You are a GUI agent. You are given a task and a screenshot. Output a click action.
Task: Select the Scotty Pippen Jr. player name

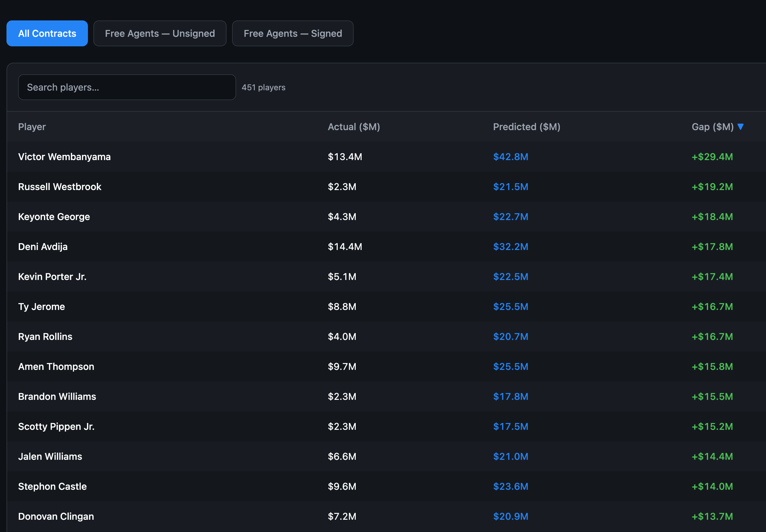click(56, 426)
